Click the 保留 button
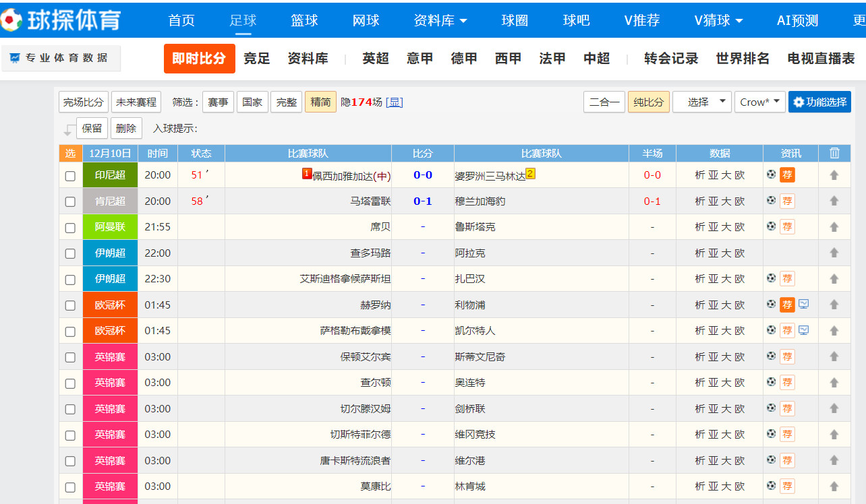The image size is (866, 504). pos(92,128)
